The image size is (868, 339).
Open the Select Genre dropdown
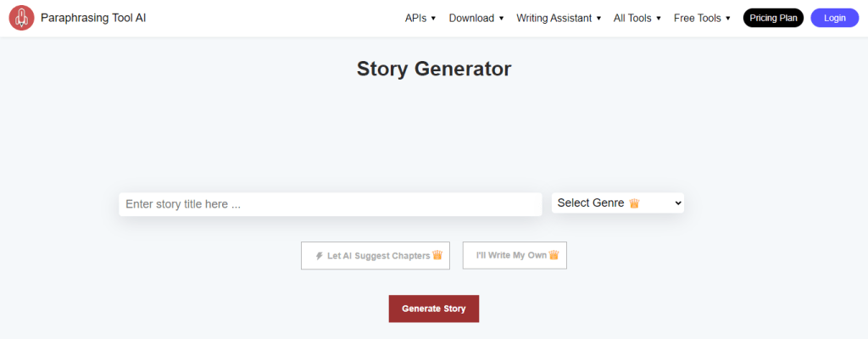point(617,203)
